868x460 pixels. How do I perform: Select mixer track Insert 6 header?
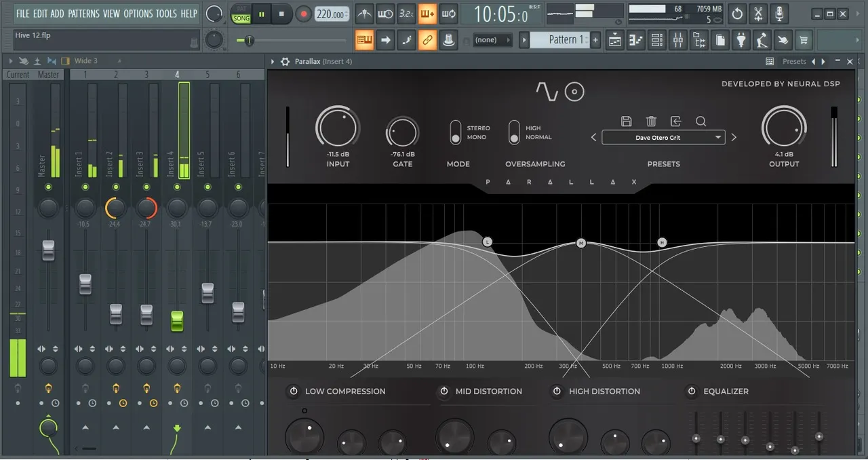point(238,74)
